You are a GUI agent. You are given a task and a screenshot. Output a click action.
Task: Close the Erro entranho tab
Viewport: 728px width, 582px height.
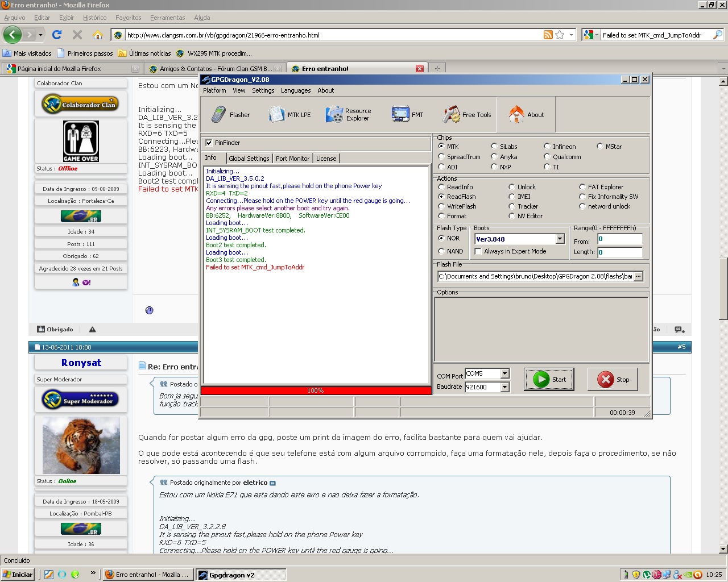[x=420, y=69]
